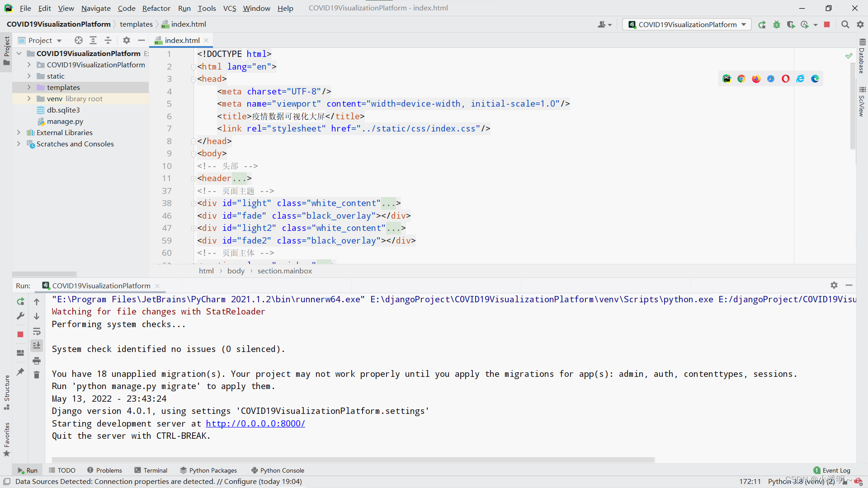Image resolution: width=868 pixels, height=488 pixels.
Task: Click the Debug bug icon in toolbar
Action: (777, 24)
